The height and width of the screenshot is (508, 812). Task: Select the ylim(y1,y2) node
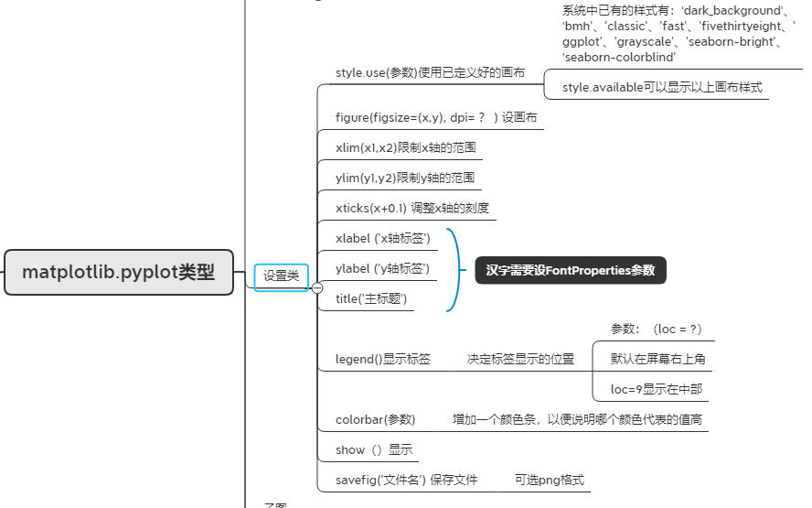pyautogui.click(x=405, y=178)
